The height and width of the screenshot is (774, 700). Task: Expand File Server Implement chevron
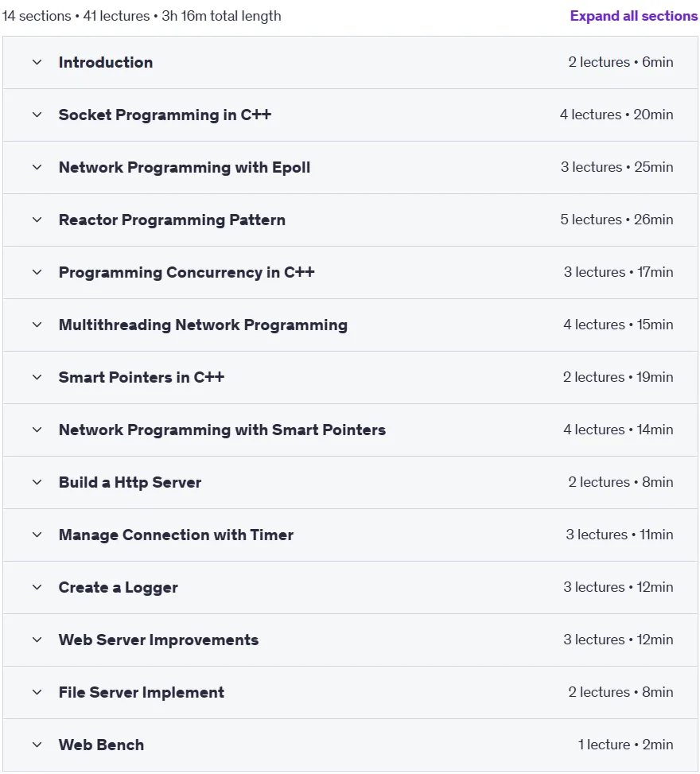(x=37, y=692)
